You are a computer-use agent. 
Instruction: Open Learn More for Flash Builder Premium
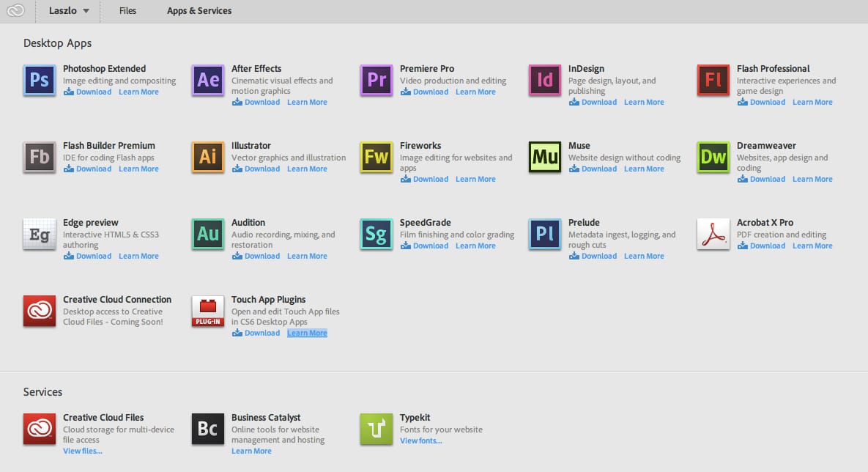point(138,169)
